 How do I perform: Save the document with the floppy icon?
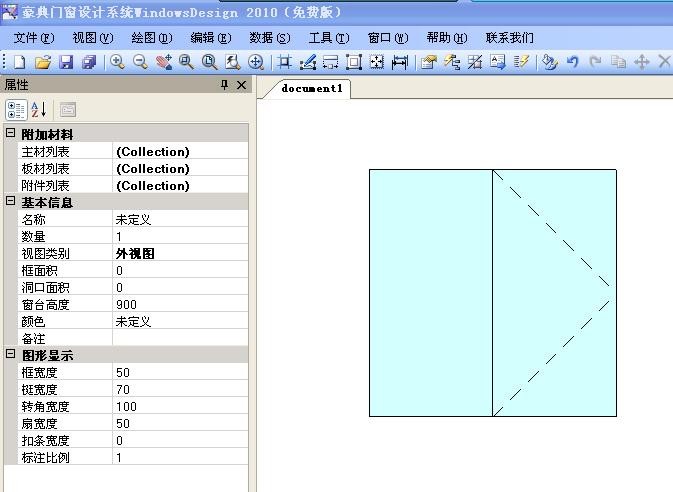(x=66, y=62)
